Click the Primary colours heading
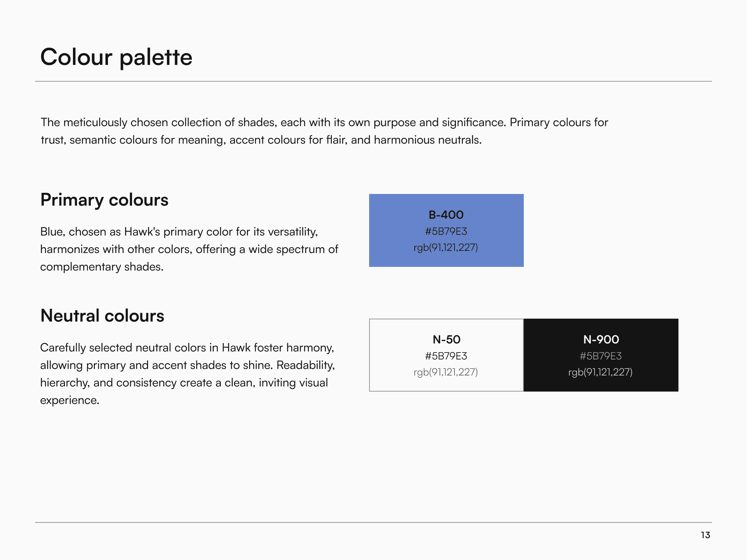The image size is (747, 560). (x=104, y=200)
